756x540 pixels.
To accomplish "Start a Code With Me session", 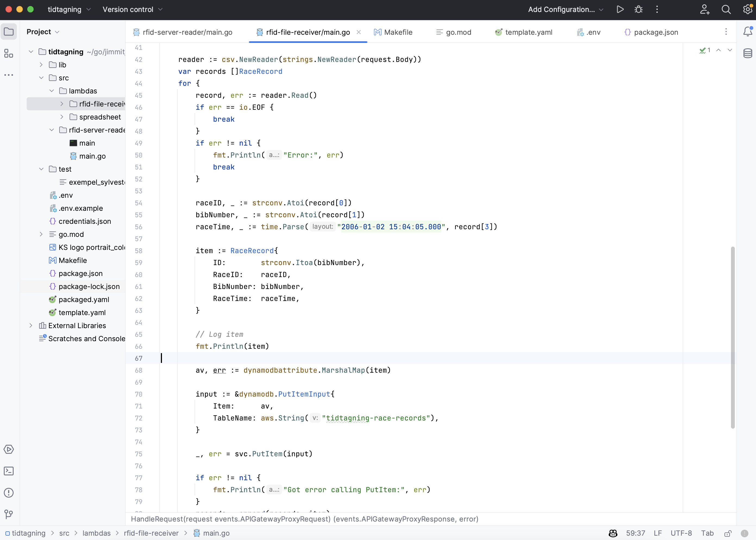I will point(705,9).
